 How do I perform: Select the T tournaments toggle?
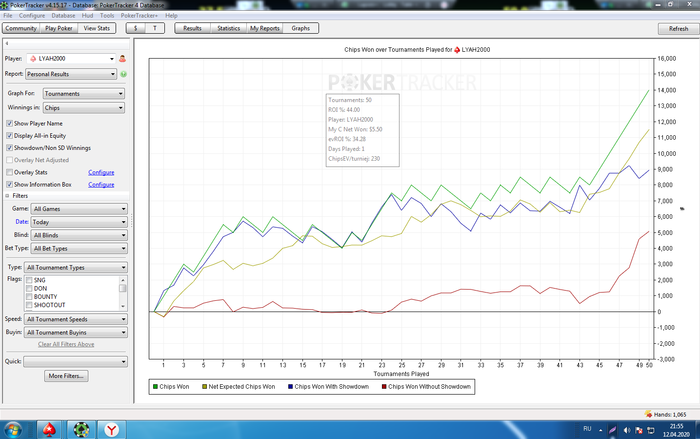coord(155,28)
